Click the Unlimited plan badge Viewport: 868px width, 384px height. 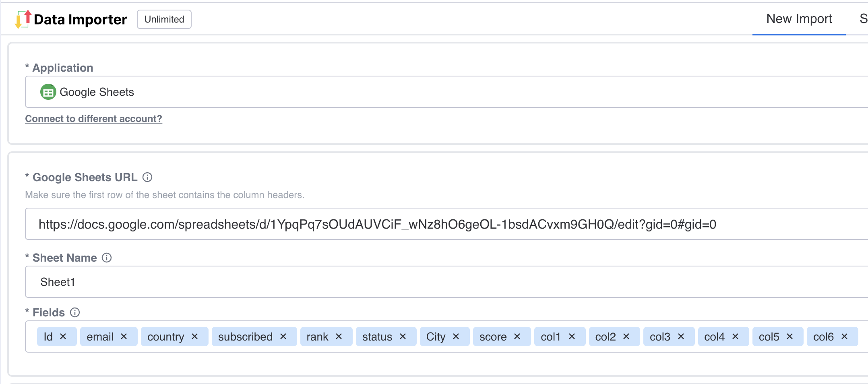164,19
